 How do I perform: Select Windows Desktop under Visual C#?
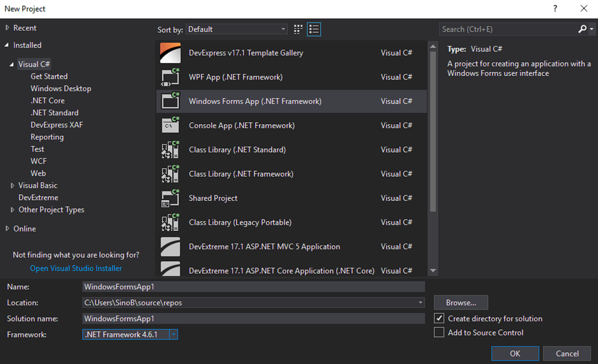point(61,88)
